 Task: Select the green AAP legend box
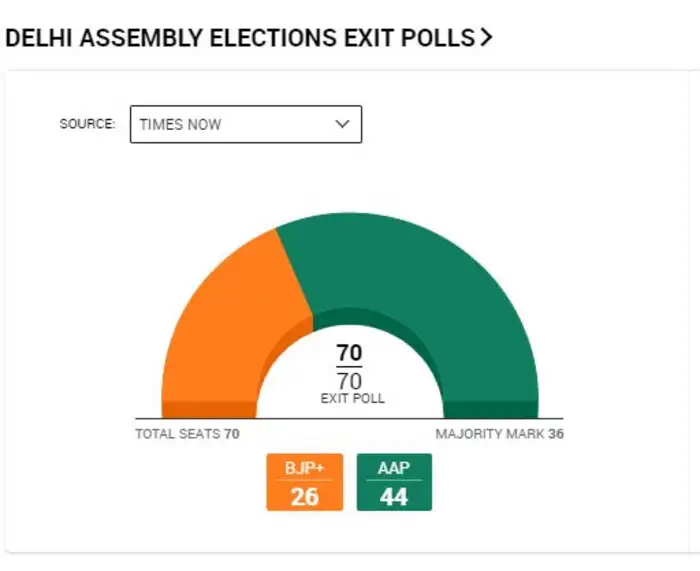pyautogui.click(x=394, y=482)
